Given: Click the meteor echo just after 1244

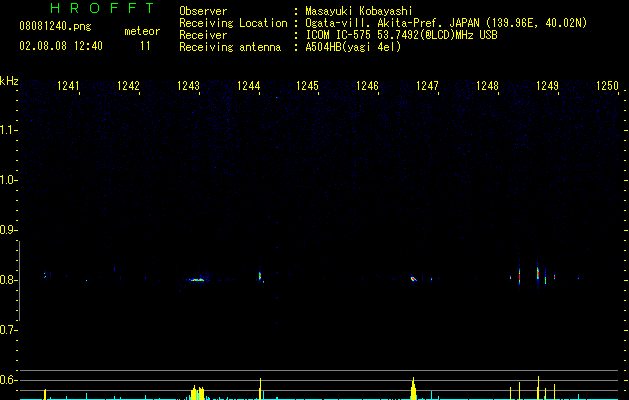Looking at the screenshot, I should pyautogui.click(x=260, y=275).
